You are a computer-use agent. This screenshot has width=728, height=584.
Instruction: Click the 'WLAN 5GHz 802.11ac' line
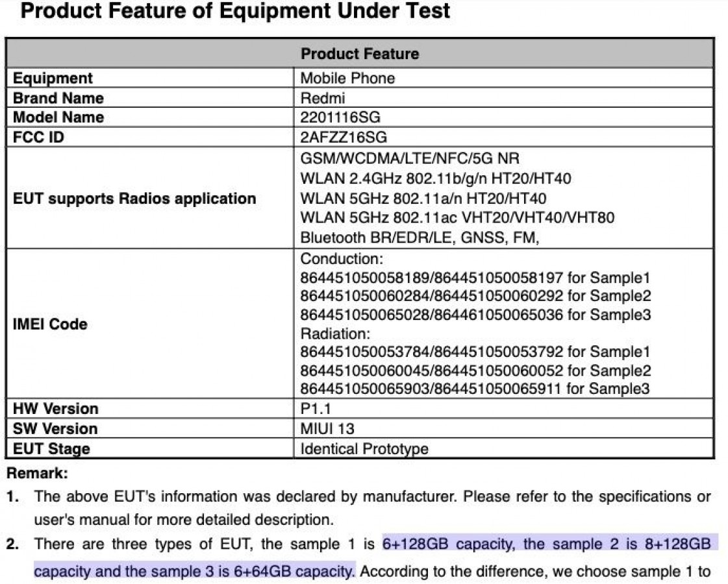pos(457,217)
